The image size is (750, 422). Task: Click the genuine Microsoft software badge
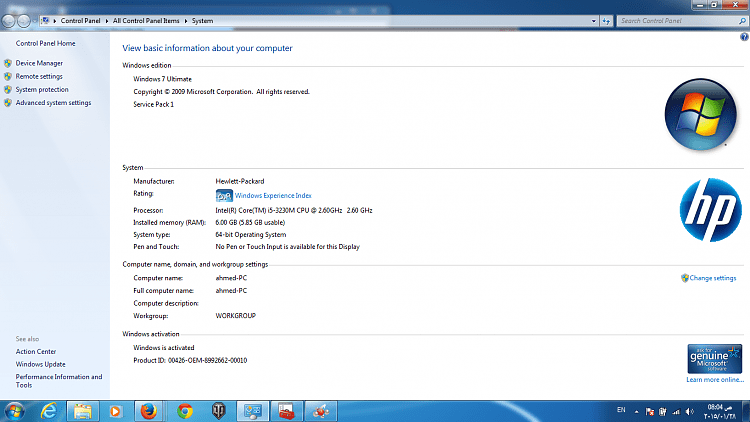pyautogui.click(x=715, y=359)
